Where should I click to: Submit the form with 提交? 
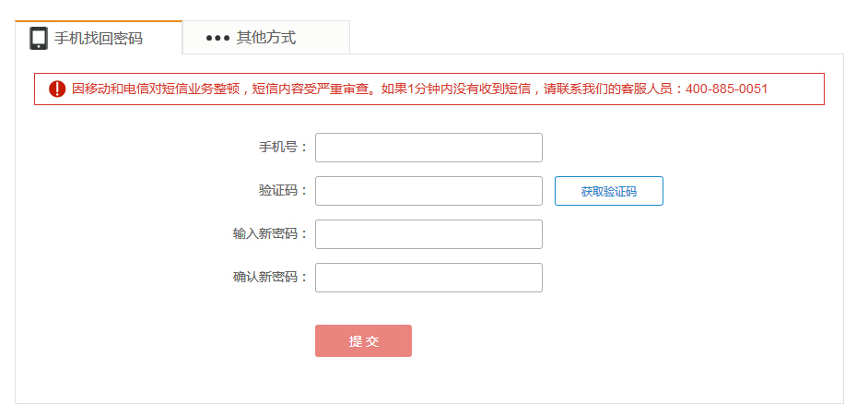(363, 340)
